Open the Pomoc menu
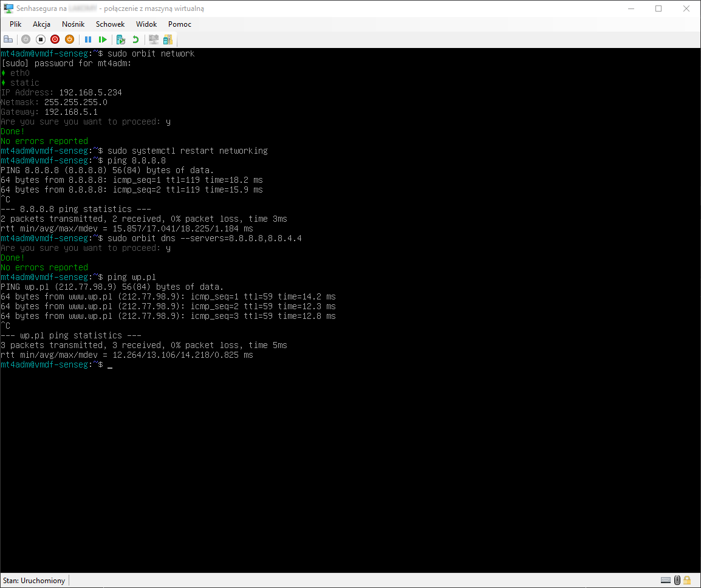This screenshot has width=701, height=588. 180,24
